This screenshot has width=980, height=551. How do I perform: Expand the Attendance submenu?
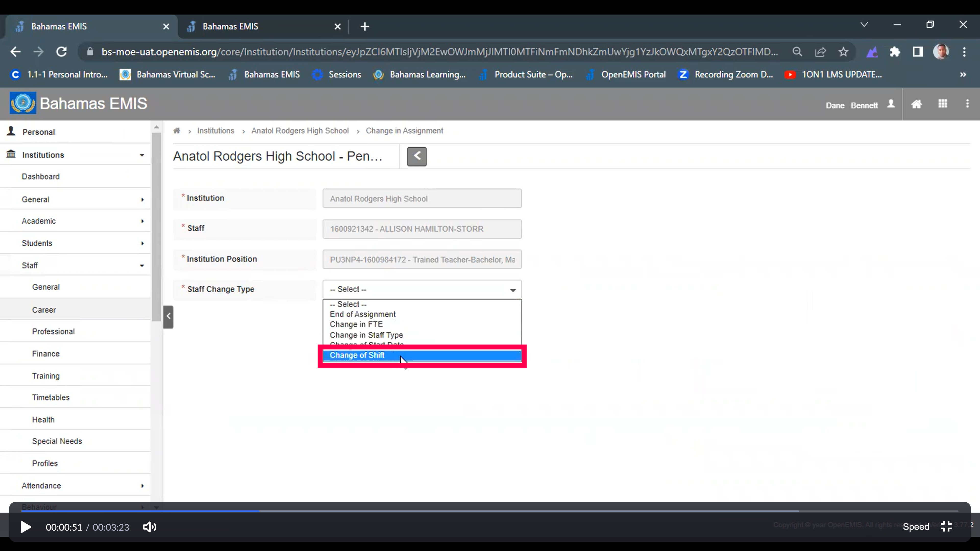(x=75, y=486)
